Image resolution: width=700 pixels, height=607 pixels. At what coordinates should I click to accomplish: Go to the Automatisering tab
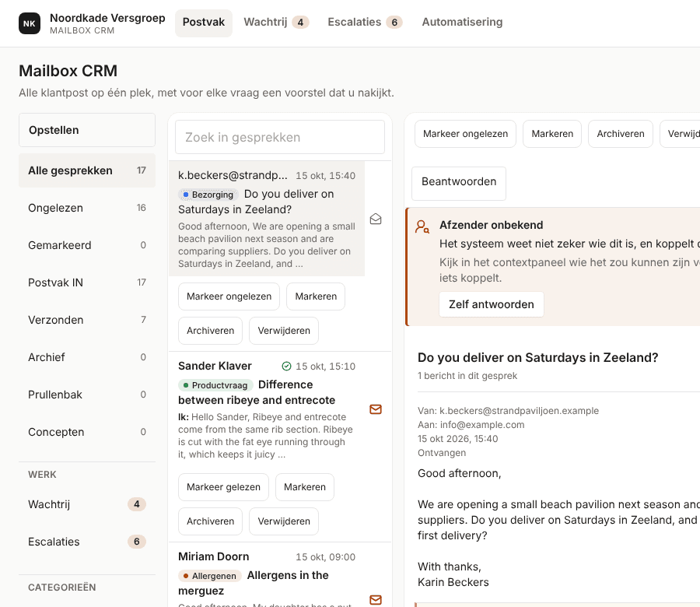pos(462,23)
